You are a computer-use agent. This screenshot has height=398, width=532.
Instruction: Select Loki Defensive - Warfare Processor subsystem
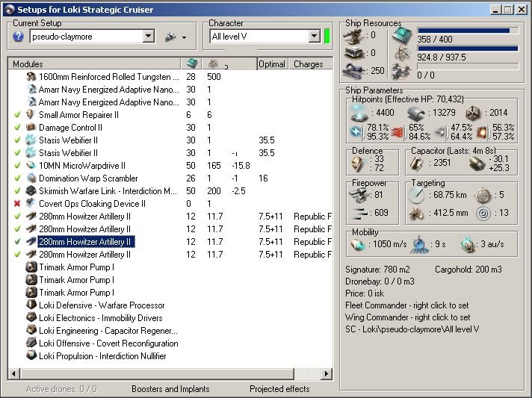tap(102, 305)
